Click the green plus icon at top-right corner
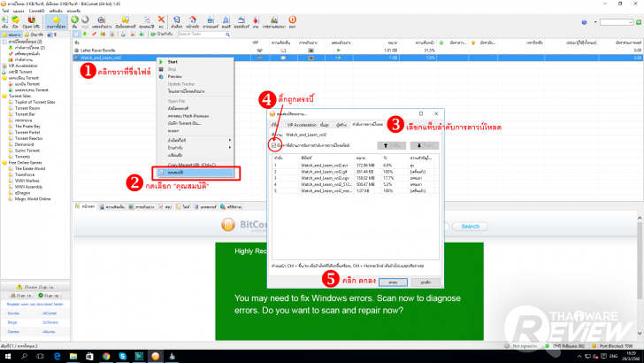 coord(639,22)
